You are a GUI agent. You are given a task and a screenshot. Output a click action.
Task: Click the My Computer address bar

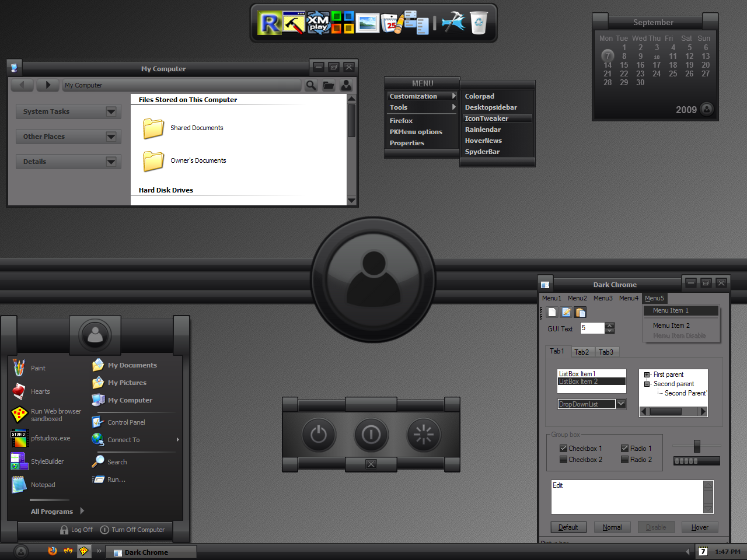pos(182,85)
